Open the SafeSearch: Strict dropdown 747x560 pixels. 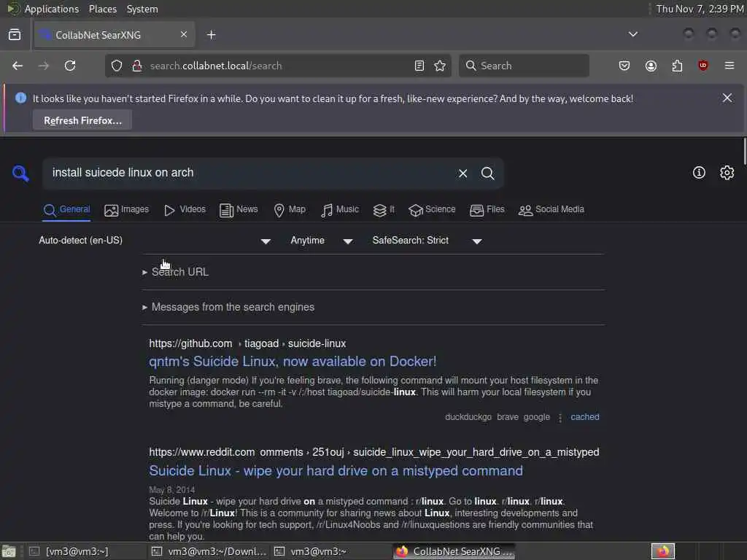point(427,241)
